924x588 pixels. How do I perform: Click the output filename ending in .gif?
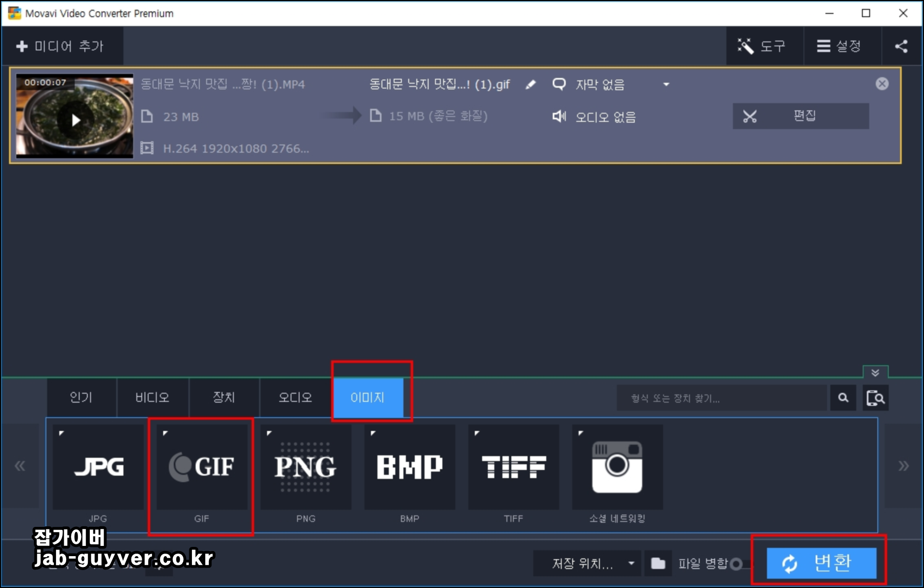(x=440, y=84)
